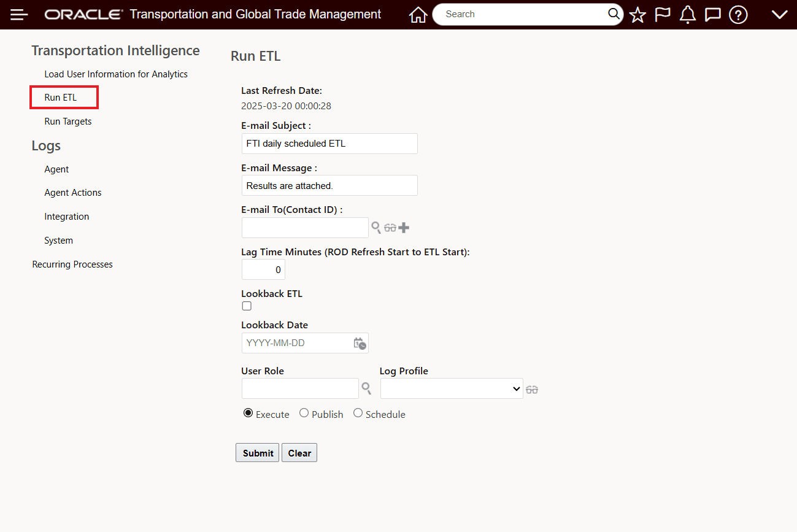The width and height of the screenshot is (797, 532).
Task: Click the Run ETL page title
Action: tap(256, 56)
